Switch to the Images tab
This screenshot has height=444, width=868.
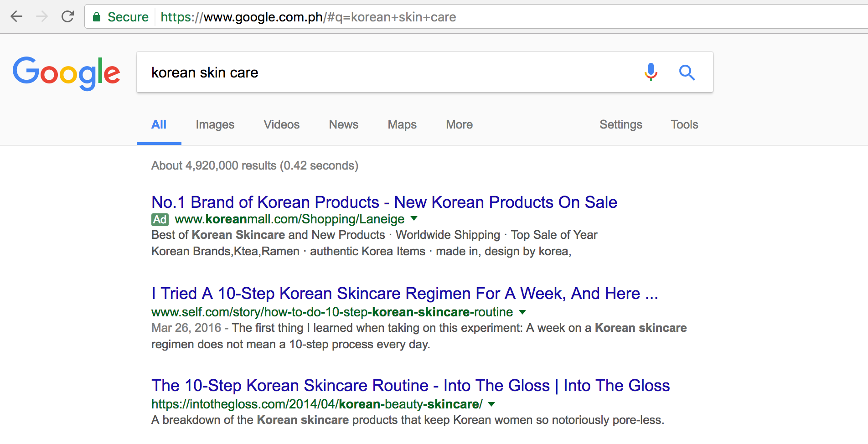coord(215,124)
